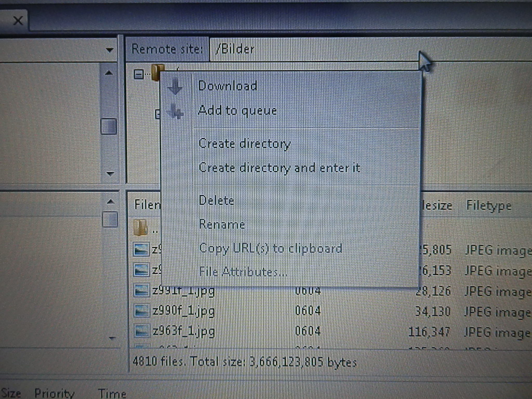
Task: Select Delete in the context menu
Action: [216, 201]
